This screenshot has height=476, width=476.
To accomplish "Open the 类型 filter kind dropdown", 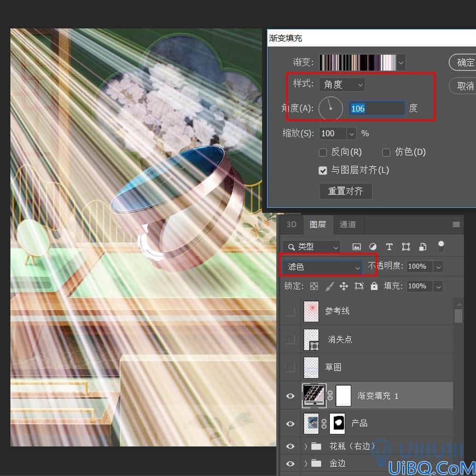I will tap(311, 247).
